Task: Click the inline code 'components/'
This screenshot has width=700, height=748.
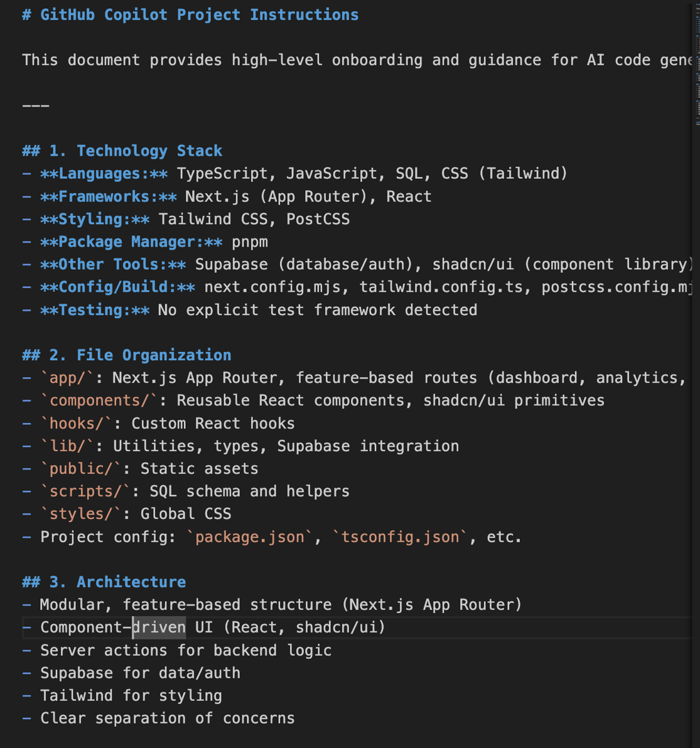Action: 99,401
